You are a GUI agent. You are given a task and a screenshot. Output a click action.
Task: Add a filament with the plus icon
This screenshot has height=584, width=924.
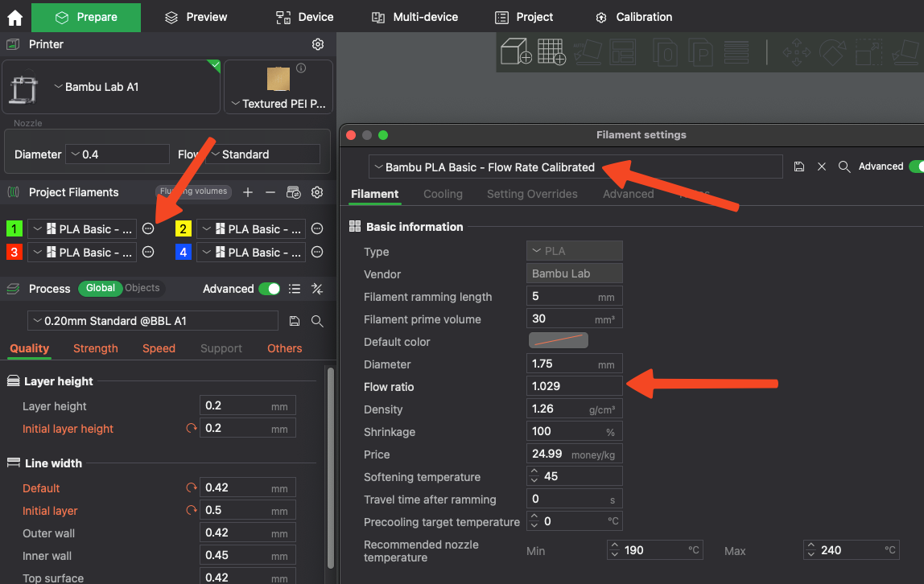tap(248, 192)
